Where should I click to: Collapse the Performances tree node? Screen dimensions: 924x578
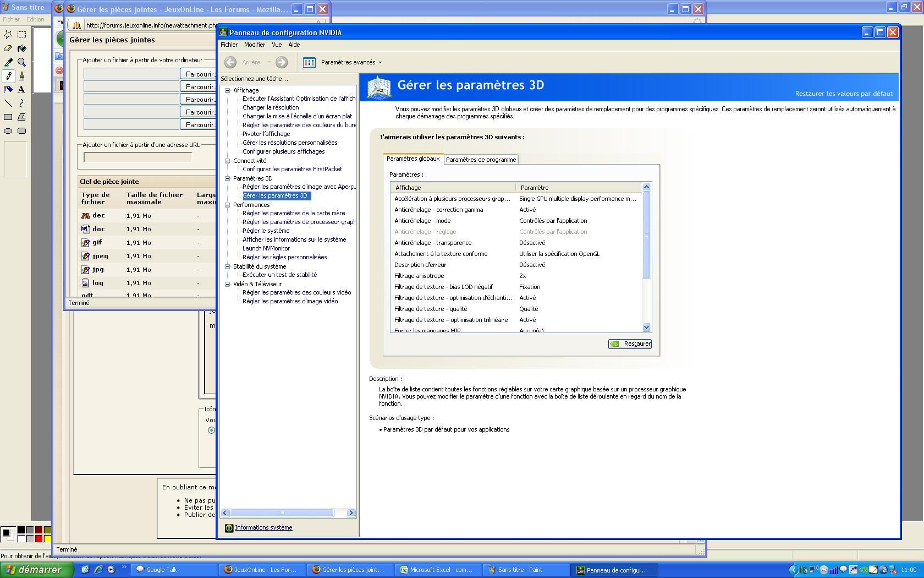227,205
